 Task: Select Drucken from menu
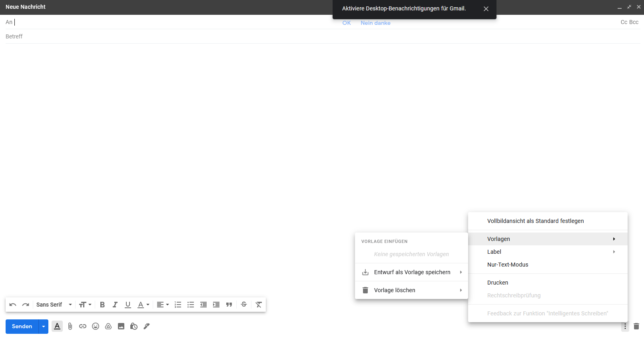pos(548,283)
